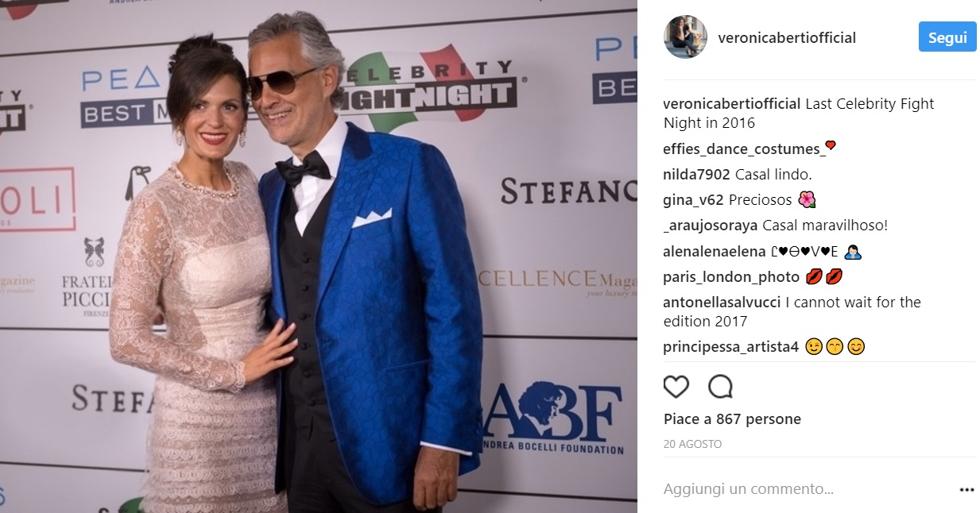Focus the Aggiungi un commento input field
The width and height of the screenshot is (980, 513).
803,489
